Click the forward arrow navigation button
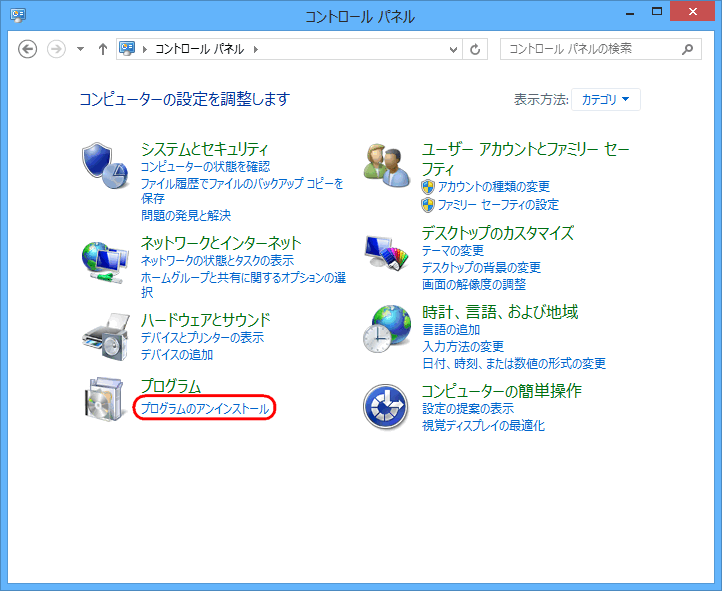 coord(56,49)
